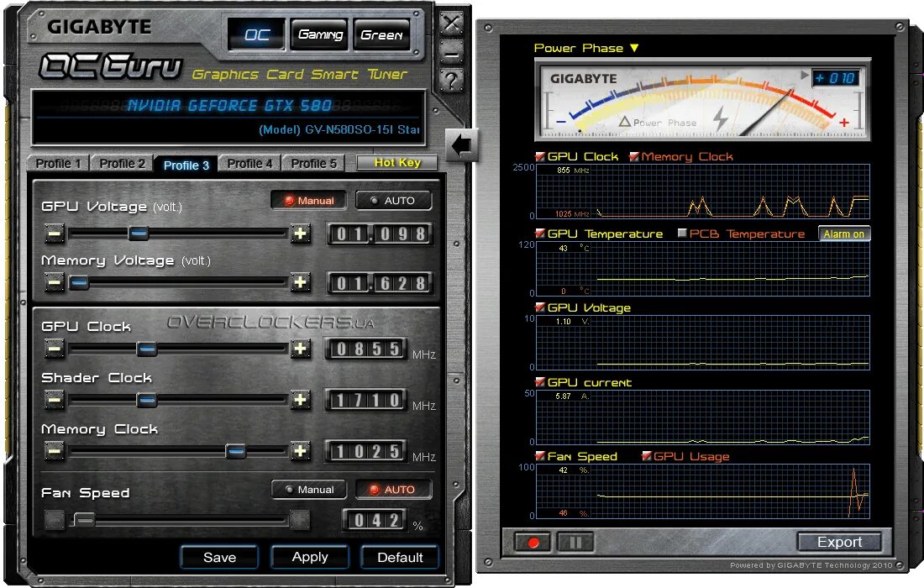Decrease GPU Clock with the minus button

[x=55, y=349]
